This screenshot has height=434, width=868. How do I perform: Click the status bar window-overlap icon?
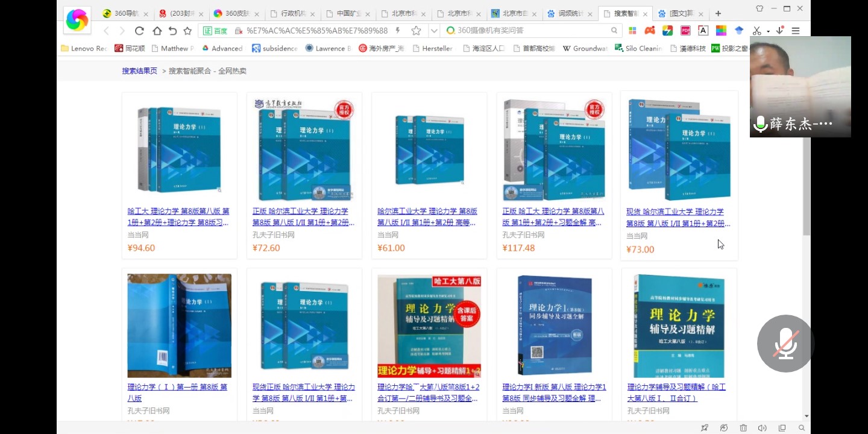[782, 428]
